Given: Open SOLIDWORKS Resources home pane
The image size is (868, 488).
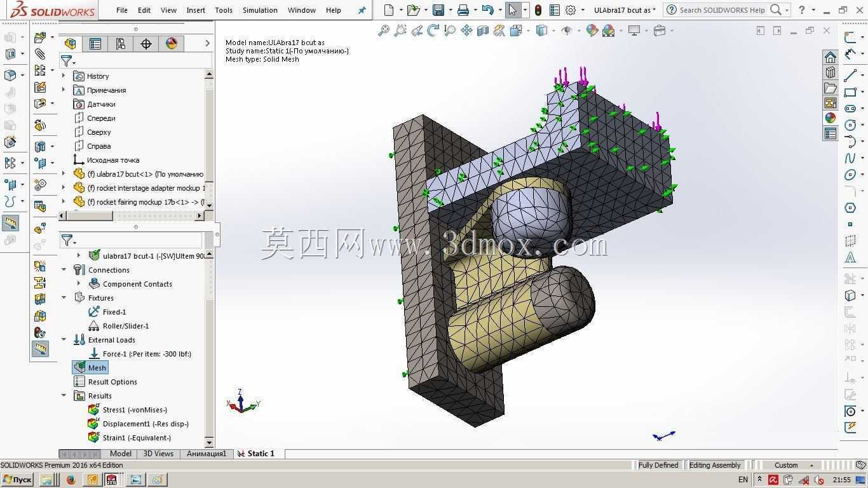Looking at the screenshot, I should (830, 57).
